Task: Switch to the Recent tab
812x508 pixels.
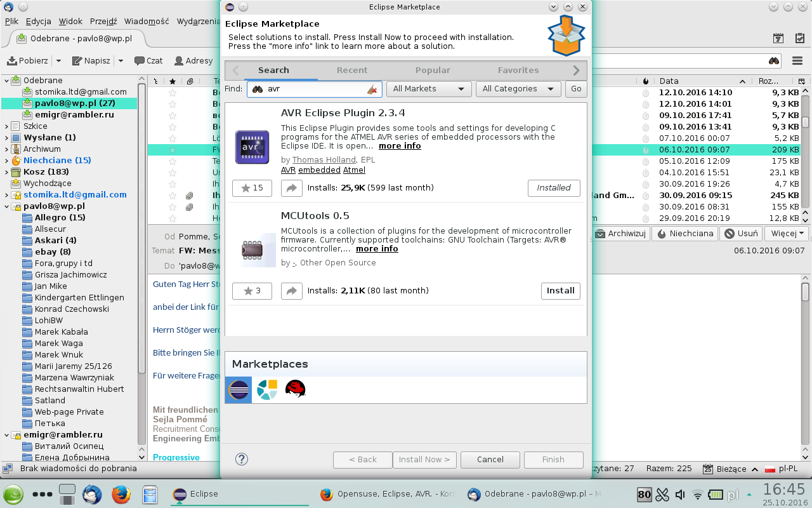Action: (x=352, y=70)
